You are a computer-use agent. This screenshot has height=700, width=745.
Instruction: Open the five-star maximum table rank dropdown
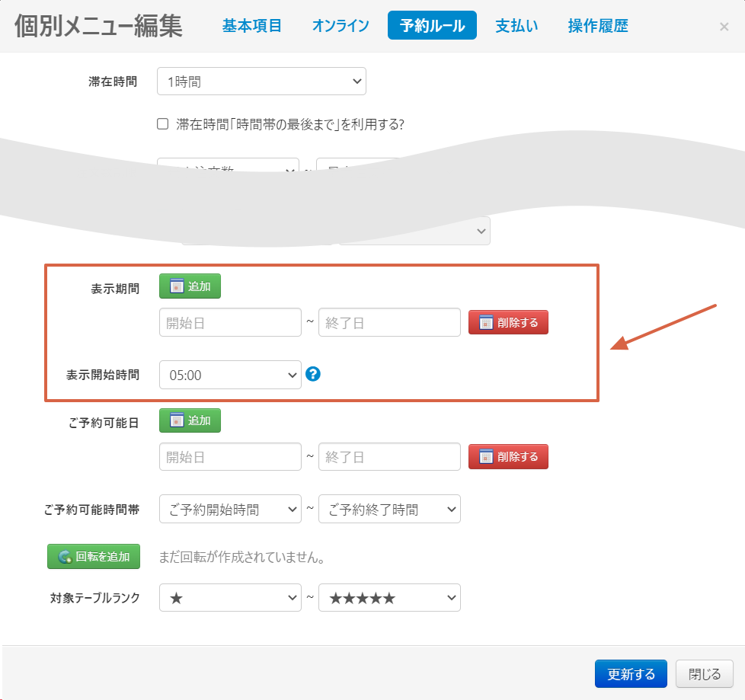pos(389,598)
